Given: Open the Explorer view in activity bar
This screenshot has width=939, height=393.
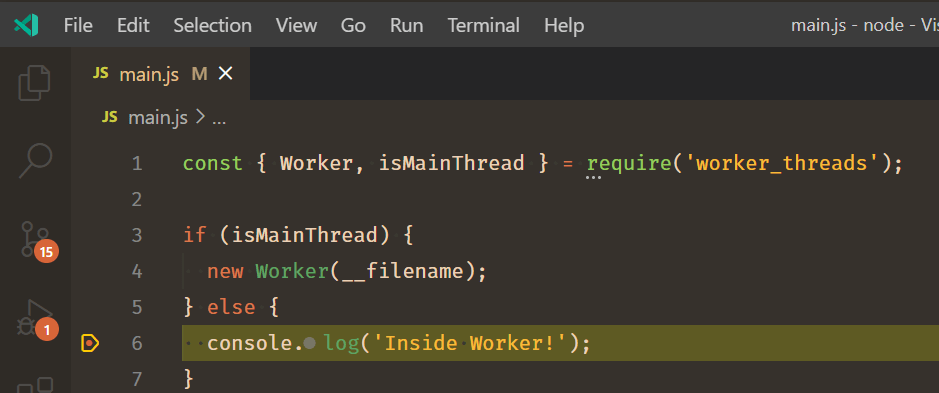Looking at the screenshot, I should [x=35, y=82].
